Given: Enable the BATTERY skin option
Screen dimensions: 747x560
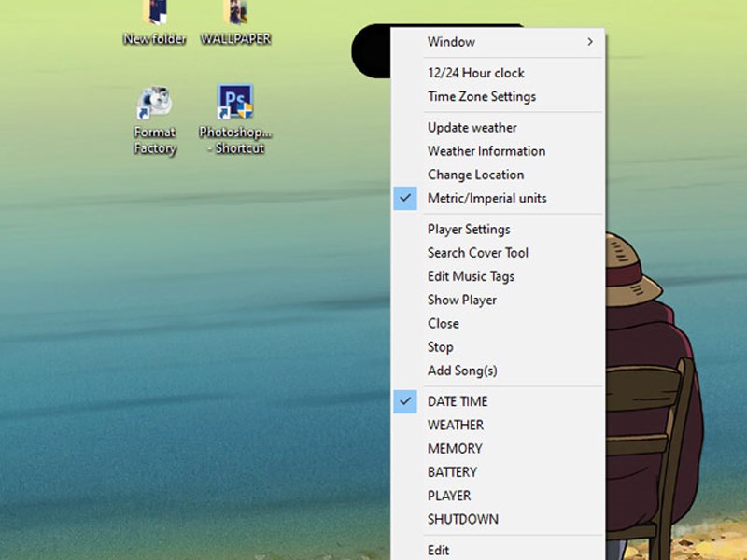Looking at the screenshot, I should 452,472.
